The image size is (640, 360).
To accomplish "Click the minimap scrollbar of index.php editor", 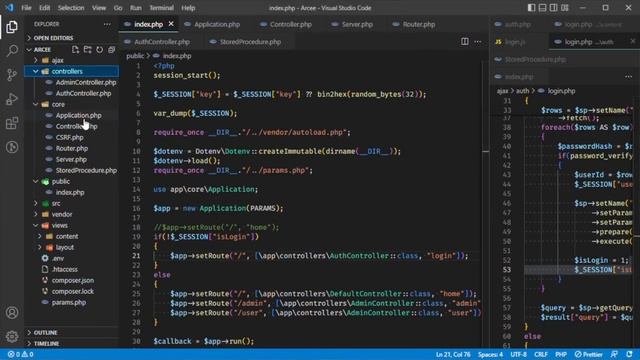I will tap(486, 204).
